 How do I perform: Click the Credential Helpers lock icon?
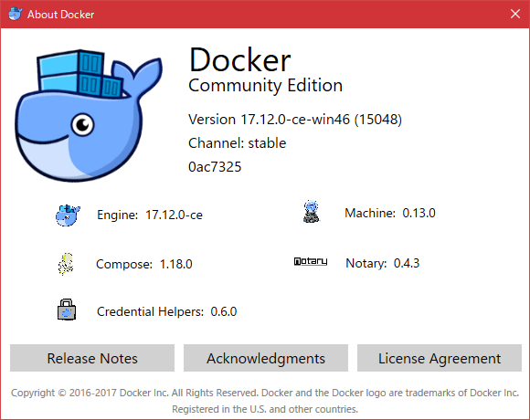67,310
